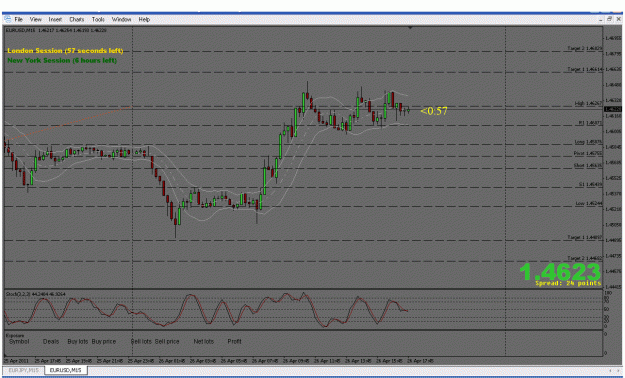Image resolution: width=625 pixels, height=378 pixels.
Task: Click the large green 1.4623 price display
Action: tap(560, 272)
